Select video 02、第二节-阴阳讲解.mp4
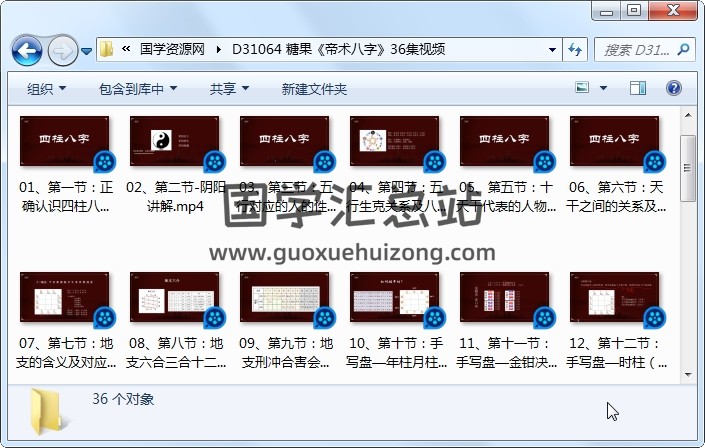 tap(175, 164)
